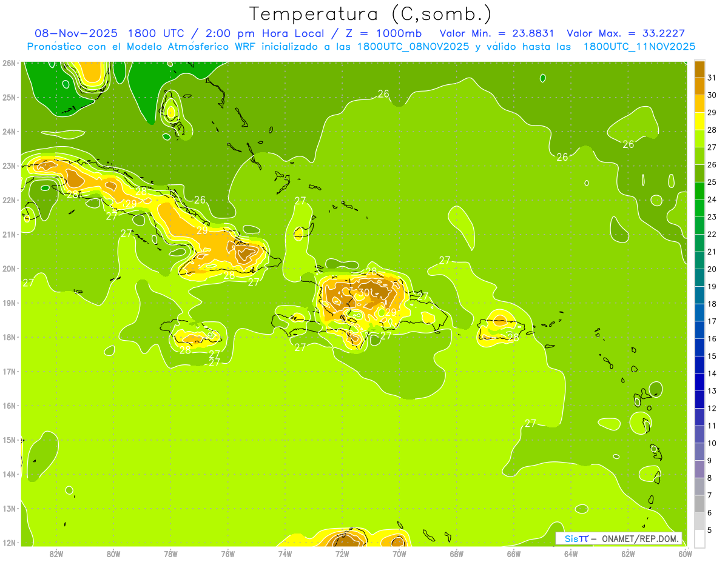The height and width of the screenshot is (562, 728).
Task: Click the latitude axis label "24N"
Action: [8, 132]
